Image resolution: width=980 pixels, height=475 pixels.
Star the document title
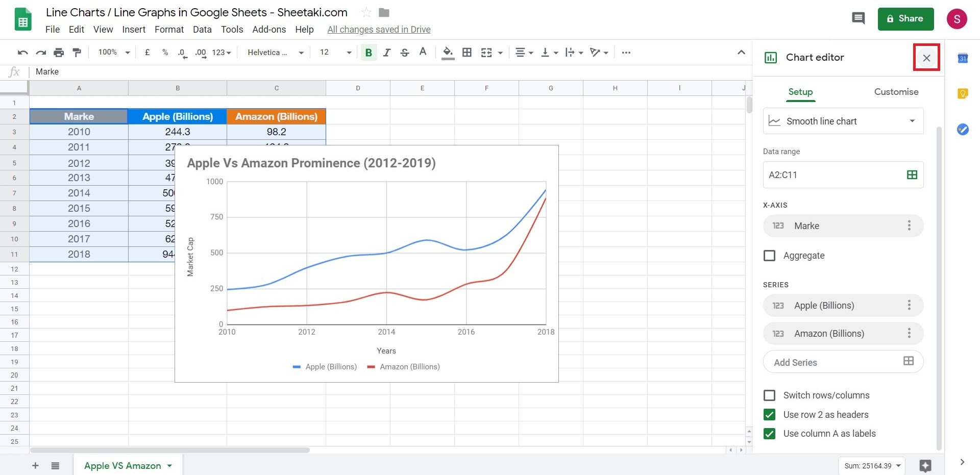(366, 12)
